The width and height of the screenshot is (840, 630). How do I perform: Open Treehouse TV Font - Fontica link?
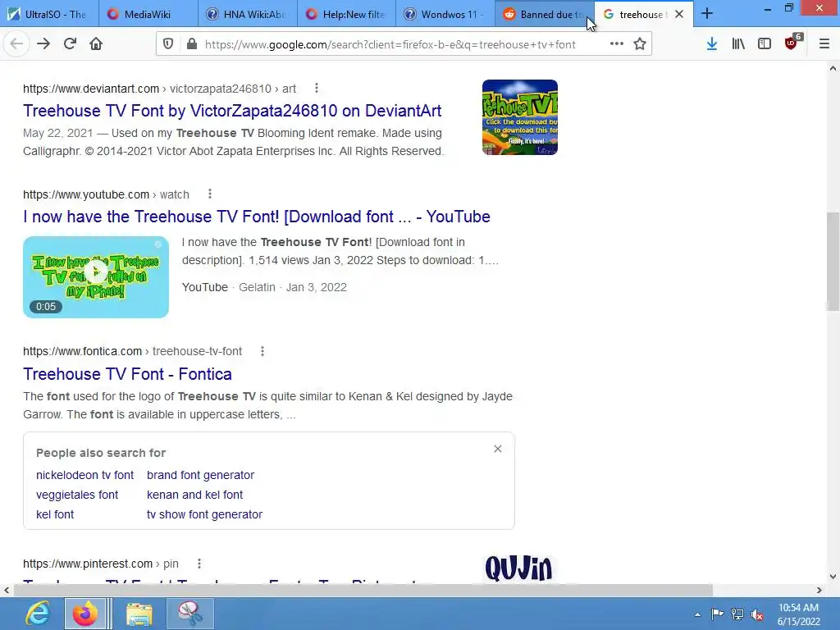[127, 374]
